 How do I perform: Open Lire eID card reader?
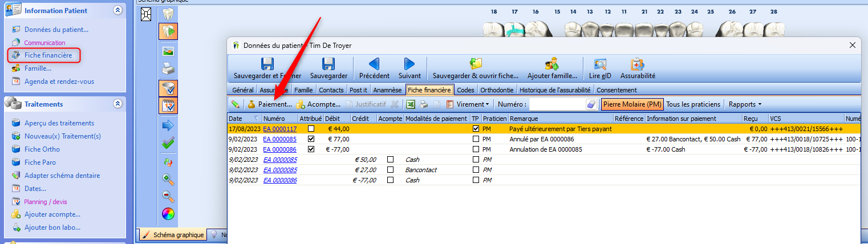pyautogui.click(x=599, y=64)
